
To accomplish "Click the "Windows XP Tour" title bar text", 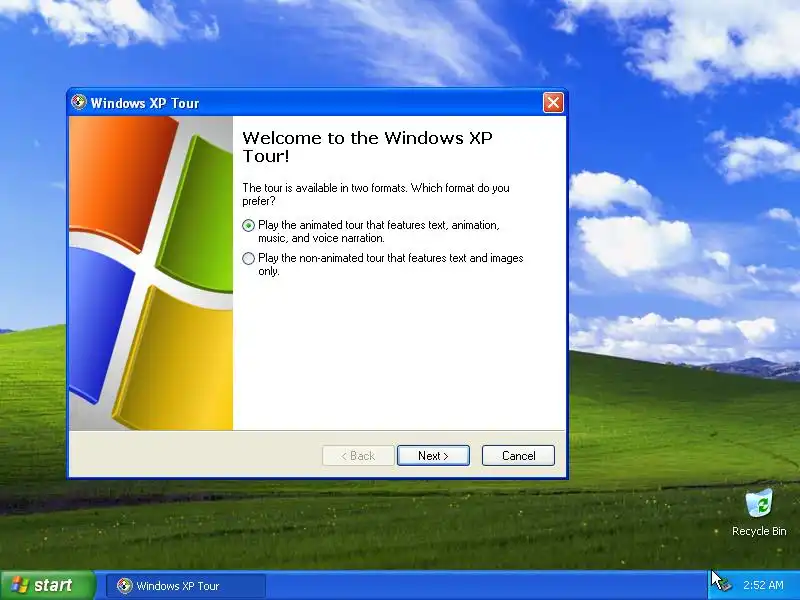I will coord(145,103).
